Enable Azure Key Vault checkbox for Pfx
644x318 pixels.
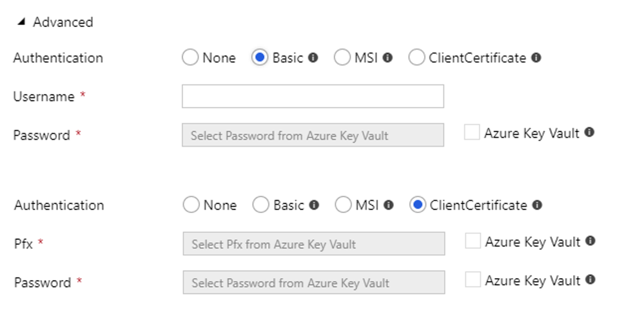473,241
